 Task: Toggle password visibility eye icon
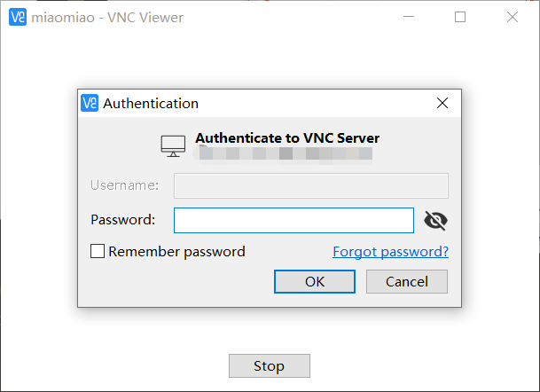tap(435, 221)
